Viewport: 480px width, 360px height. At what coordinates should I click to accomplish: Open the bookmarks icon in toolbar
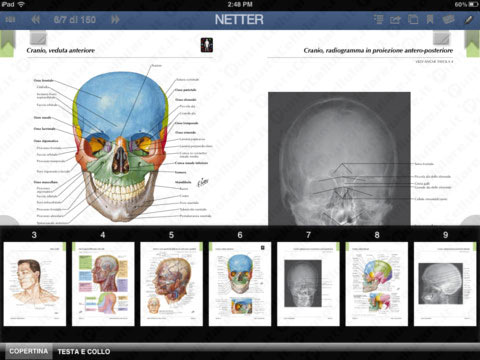tap(430, 20)
